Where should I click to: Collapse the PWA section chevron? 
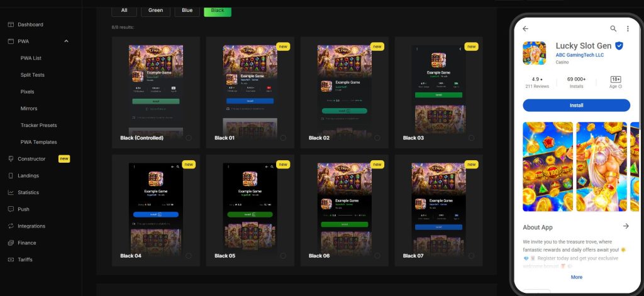coord(66,41)
